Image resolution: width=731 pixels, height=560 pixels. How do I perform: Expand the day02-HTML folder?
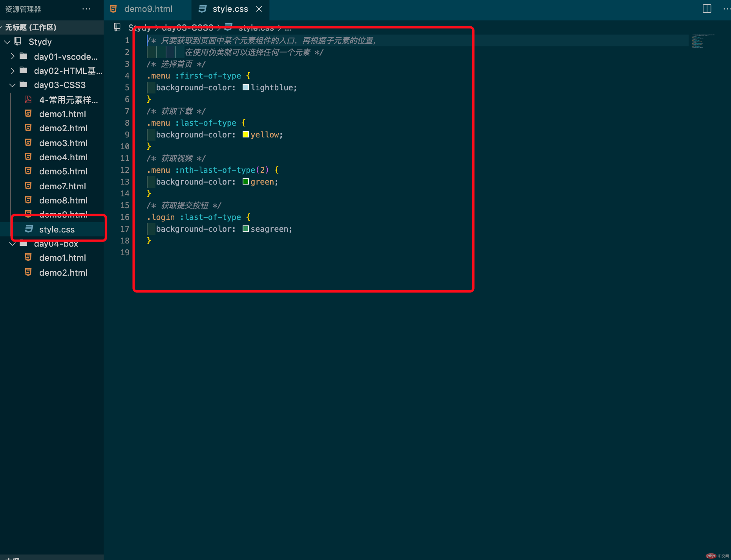13,71
